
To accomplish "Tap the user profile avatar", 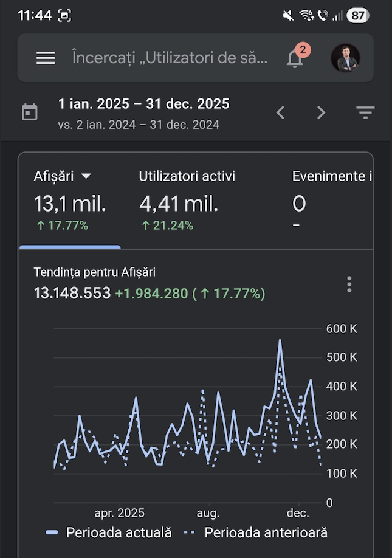I will (x=345, y=58).
